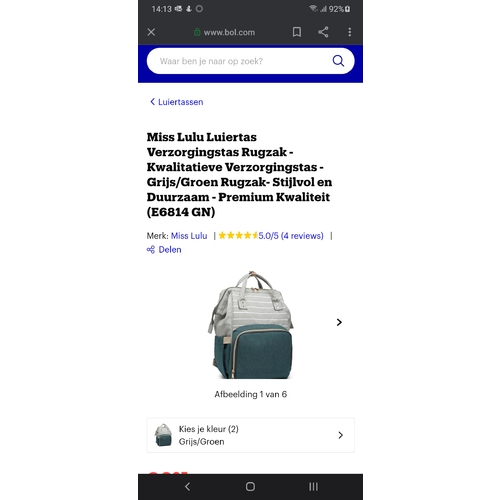Tap the Android home button

(250, 487)
